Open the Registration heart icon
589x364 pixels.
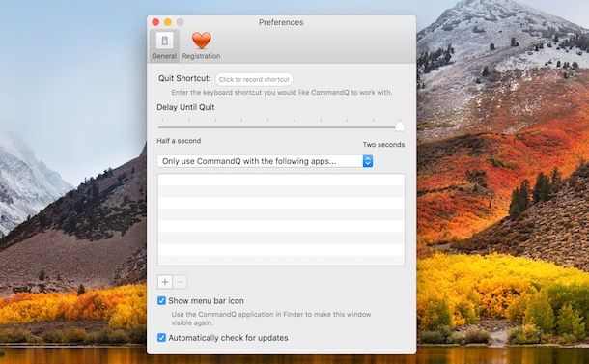[202, 41]
